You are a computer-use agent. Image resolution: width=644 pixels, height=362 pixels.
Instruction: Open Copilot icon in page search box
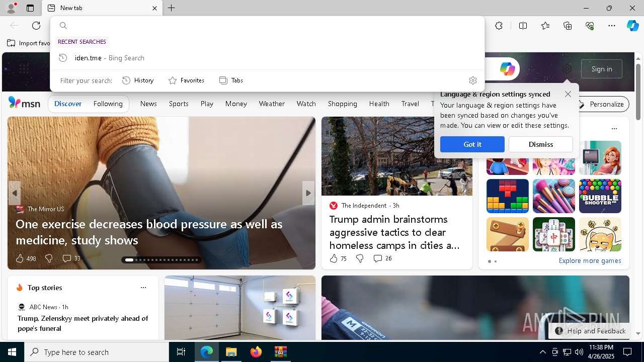(x=507, y=69)
